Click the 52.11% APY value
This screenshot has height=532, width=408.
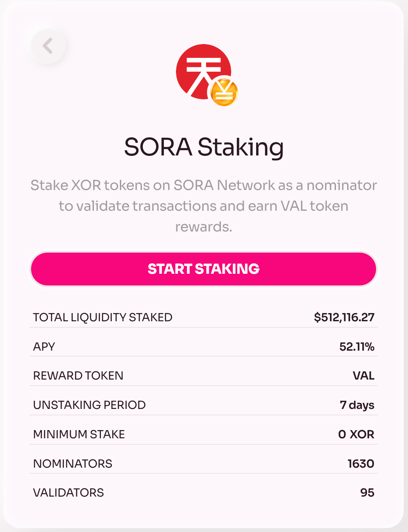click(357, 347)
